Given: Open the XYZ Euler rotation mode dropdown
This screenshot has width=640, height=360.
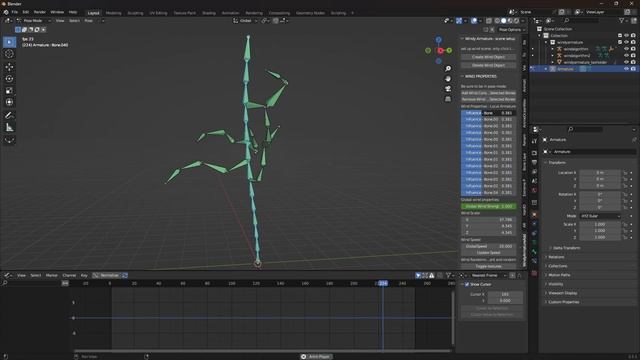Looking at the screenshot, I should [x=600, y=216].
